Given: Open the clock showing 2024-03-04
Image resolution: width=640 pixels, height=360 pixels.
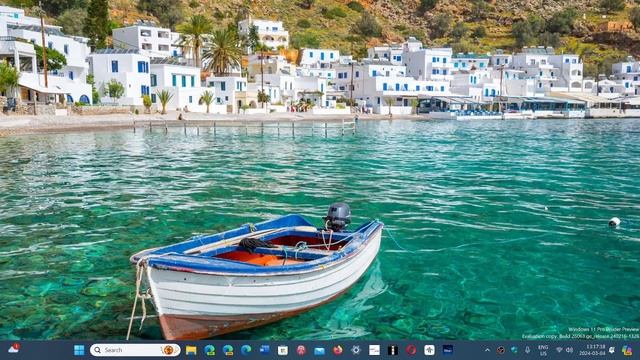Looking at the screenshot, I should (x=592, y=350).
